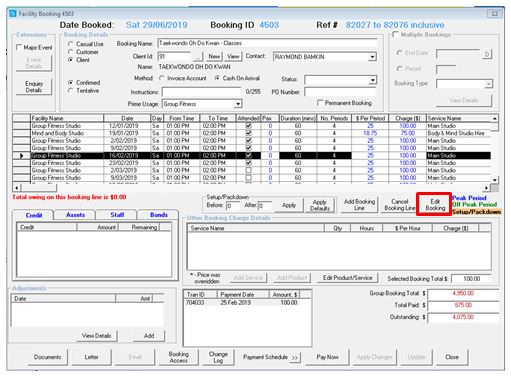Viewport: 511px width, 376px height.
Task: Click booking grid scroll down arrow
Action: 495,180
